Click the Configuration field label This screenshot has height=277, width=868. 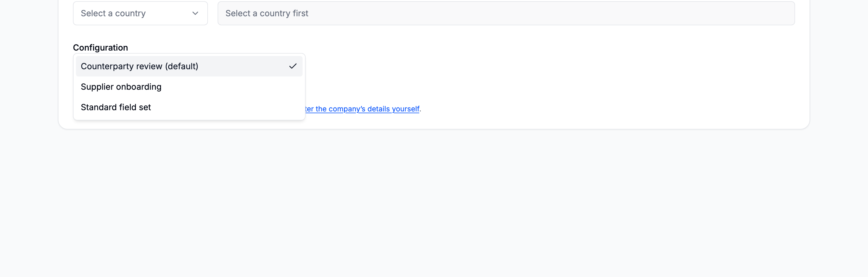(100, 48)
